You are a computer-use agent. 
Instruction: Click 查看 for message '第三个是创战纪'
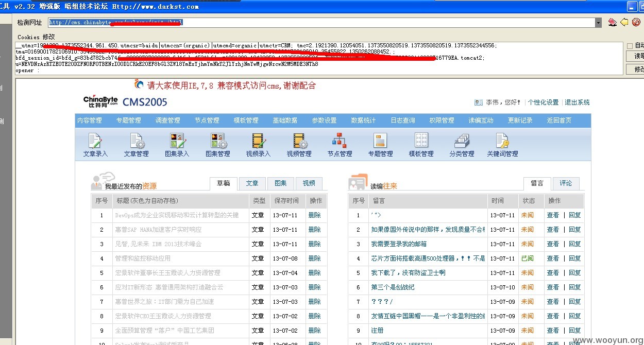pos(553,287)
